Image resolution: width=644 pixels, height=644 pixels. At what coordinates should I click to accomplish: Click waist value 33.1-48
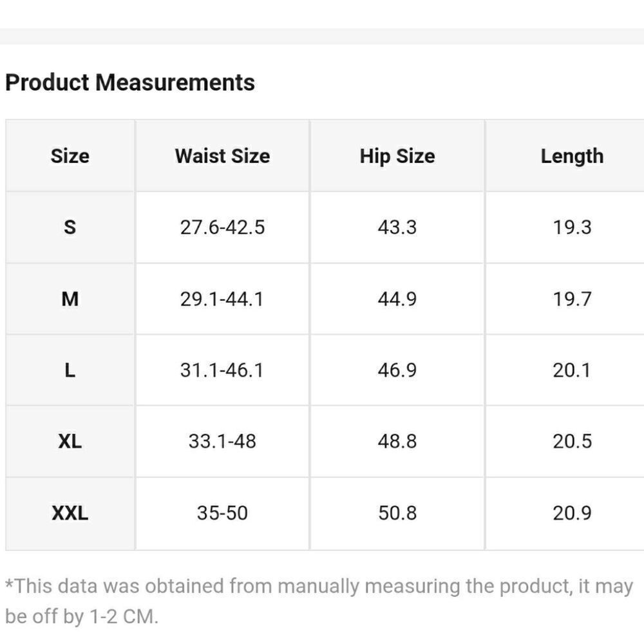pyautogui.click(x=222, y=442)
